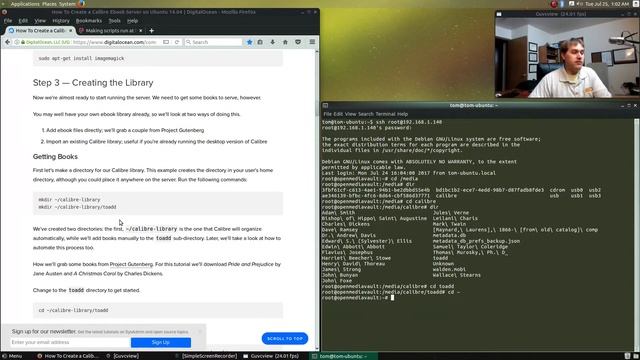Open System menu in top panel
The height and width of the screenshot is (360, 640).
67,4
